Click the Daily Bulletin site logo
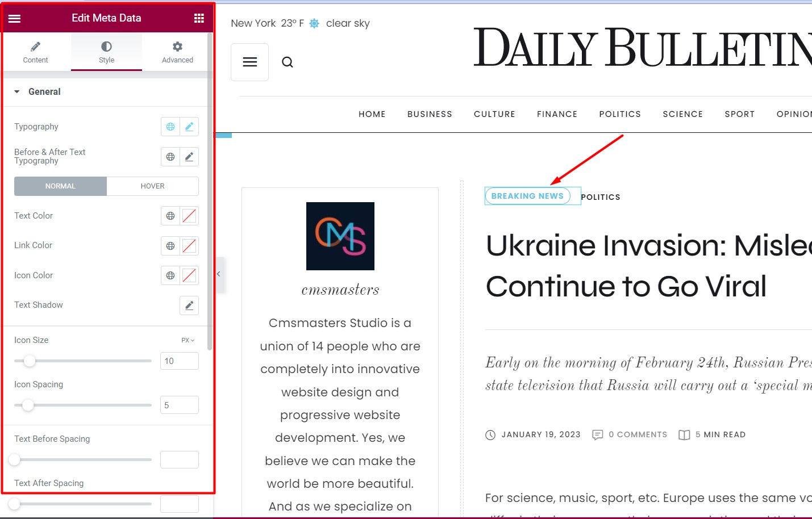This screenshot has width=812, height=519. click(643, 48)
